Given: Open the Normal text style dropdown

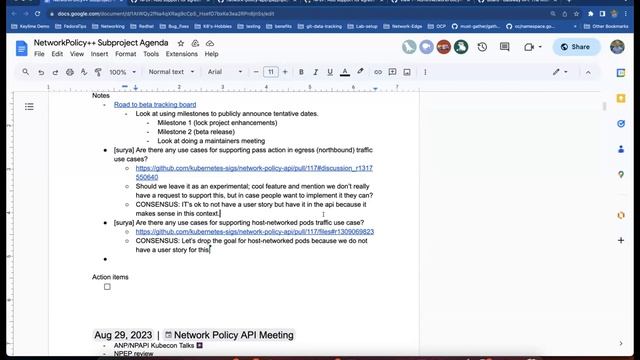Looking at the screenshot, I should [x=171, y=72].
